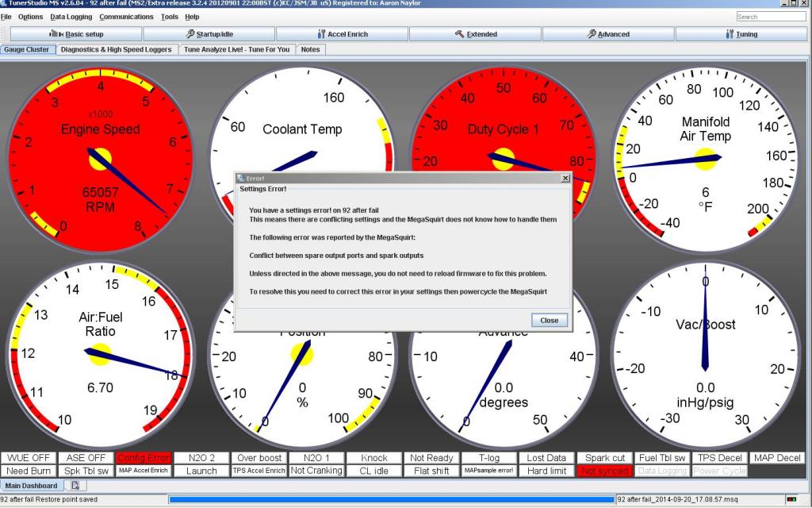Image resolution: width=812 pixels, height=508 pixels.
Task: Expand the Tuning menu
Action: pos(741,34)
